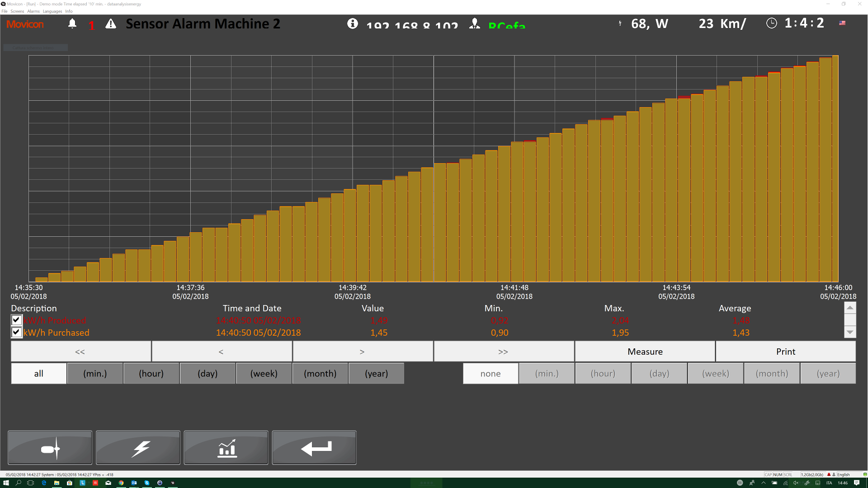Open the bar chart analysis screen
This screenshot has width=868, height=488.
[x=226, y=448]
